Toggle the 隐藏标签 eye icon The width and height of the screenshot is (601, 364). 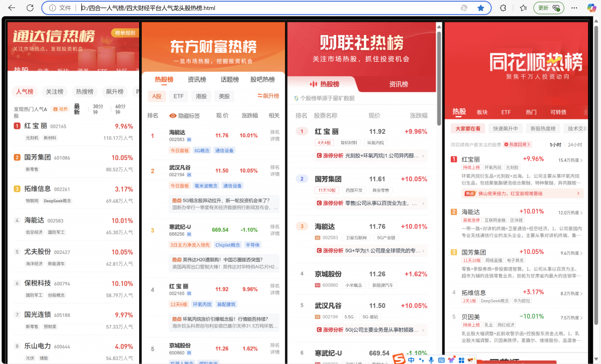[x=173, y=116]
